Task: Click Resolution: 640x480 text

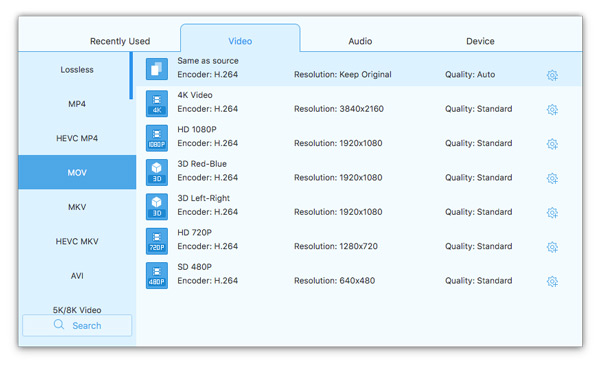Action: 334,281
